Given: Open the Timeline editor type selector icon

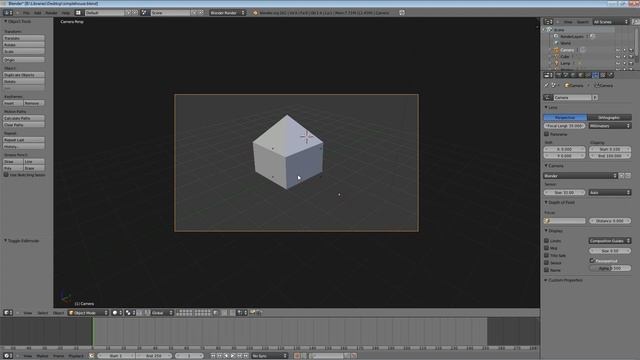Looking at the screenshot, I should click(8, 356).
